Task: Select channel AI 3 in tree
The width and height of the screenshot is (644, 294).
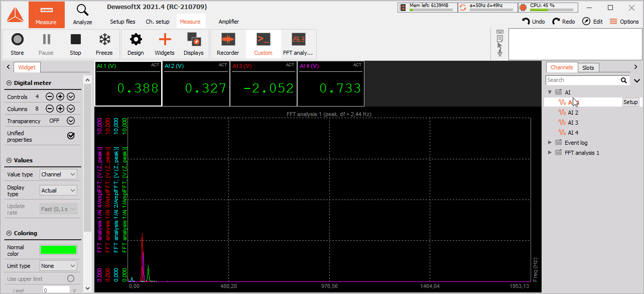Action: [x=573, y=123]
